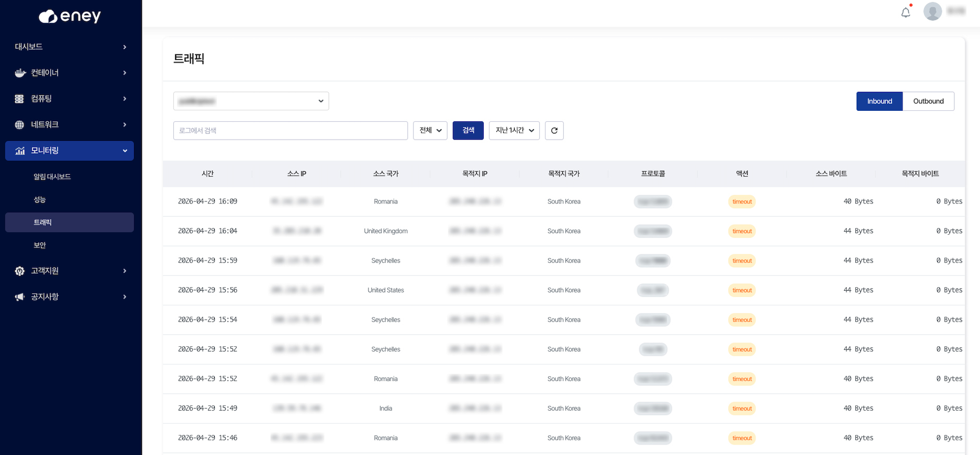This screenshot has height=455, width=980.
Task: Open 성능 submenu item
Action: point(40,200)
